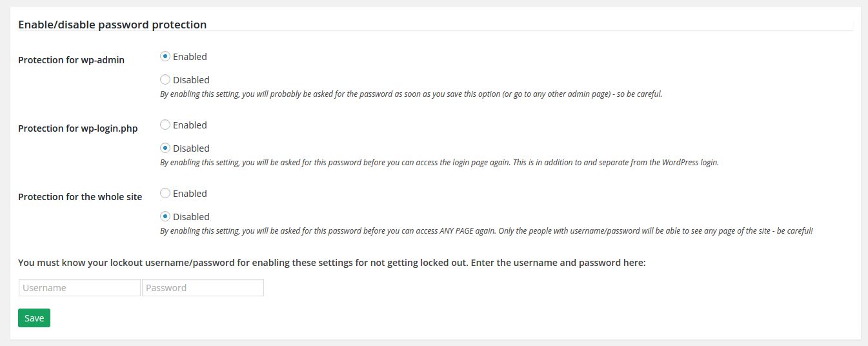Click the 'Disabled' text label under wp-admin
The height and width of the screenshot is (346, 868).
[x=191, y=80]
